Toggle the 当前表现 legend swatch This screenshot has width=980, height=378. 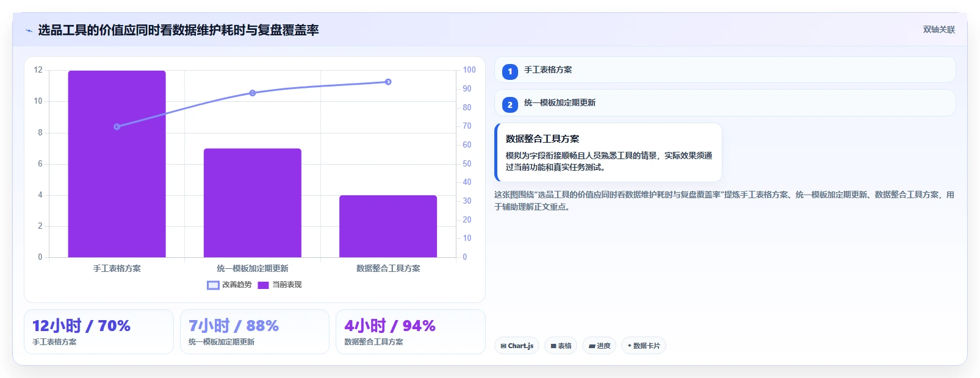(263, 285)
